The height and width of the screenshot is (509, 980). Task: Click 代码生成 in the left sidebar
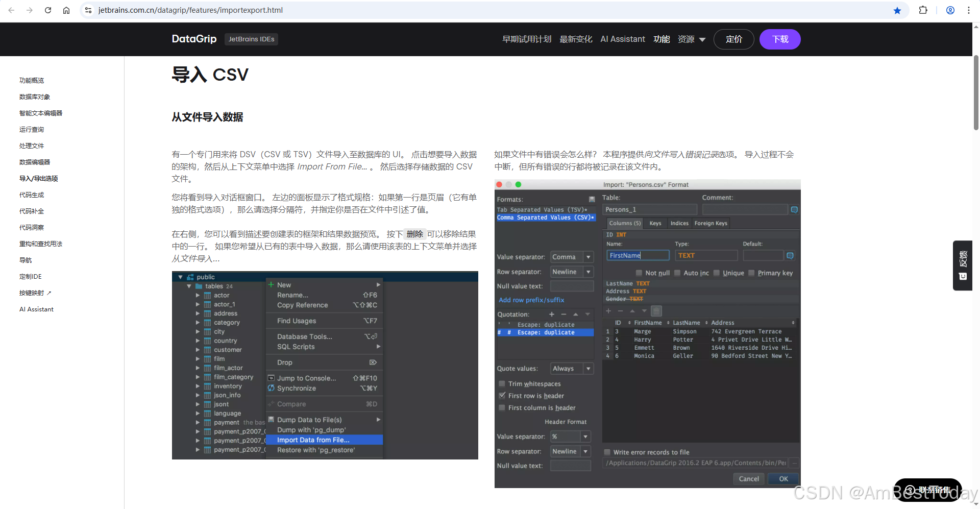32,195
